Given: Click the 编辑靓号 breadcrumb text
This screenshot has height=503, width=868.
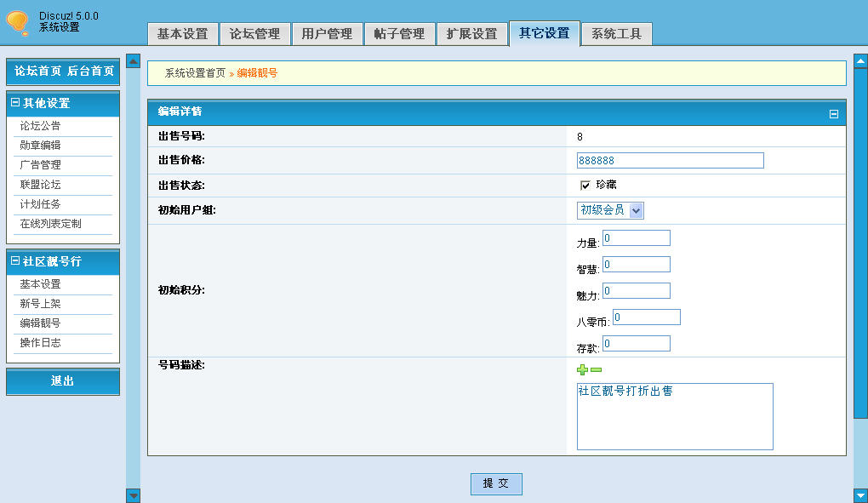Looking at the screenshot, I should pyautogui.click(x=257, y=73).
